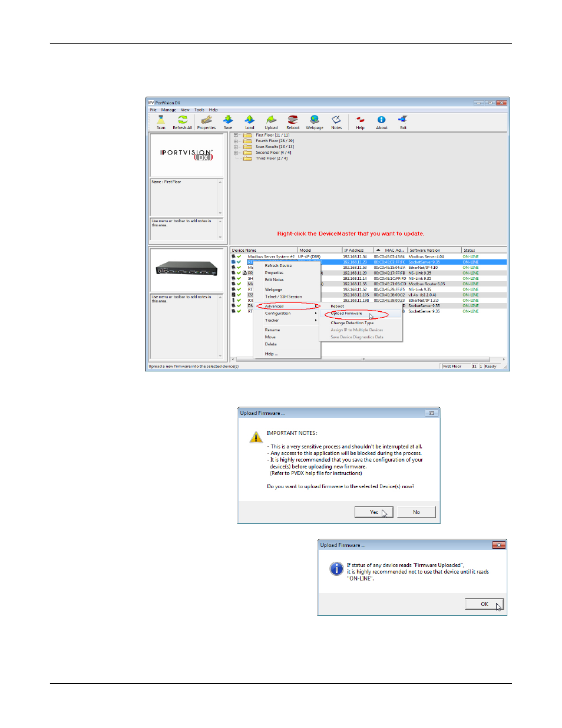The width and height of the screenshot is (562, 728).
Task: Open Properties from the toolbar
Action: [x=206, y=122]
